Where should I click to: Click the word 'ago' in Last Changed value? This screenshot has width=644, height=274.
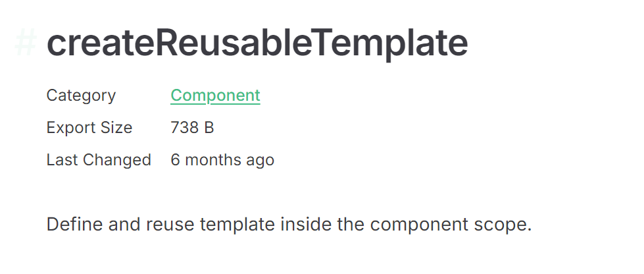point(261,160)
